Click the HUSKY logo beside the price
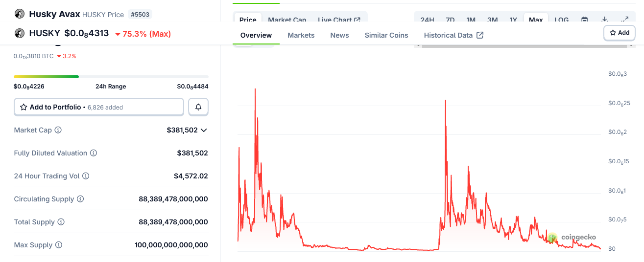644x262 pixels. tap(20, 33)
